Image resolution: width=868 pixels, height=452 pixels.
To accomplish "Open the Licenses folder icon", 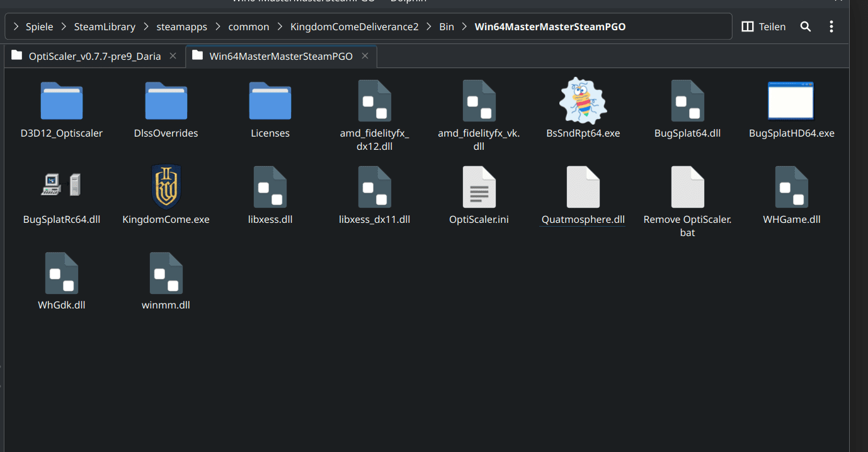I will [270, 101].
